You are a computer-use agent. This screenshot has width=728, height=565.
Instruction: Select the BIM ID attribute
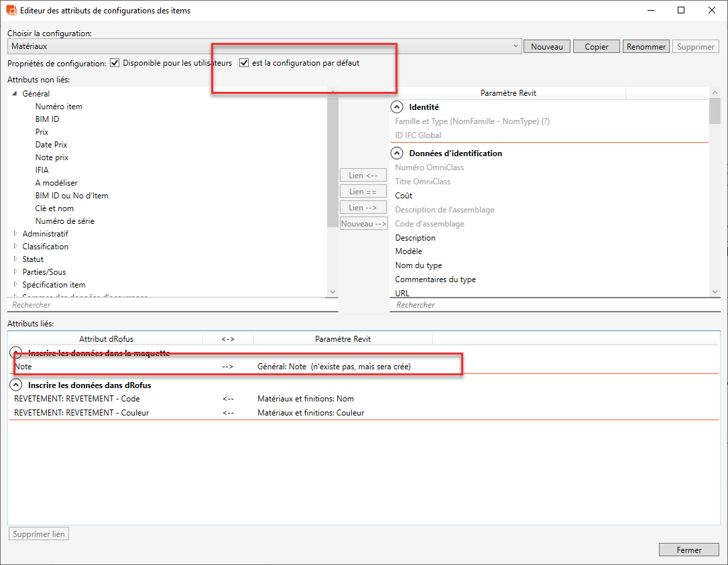pos(47,119)
